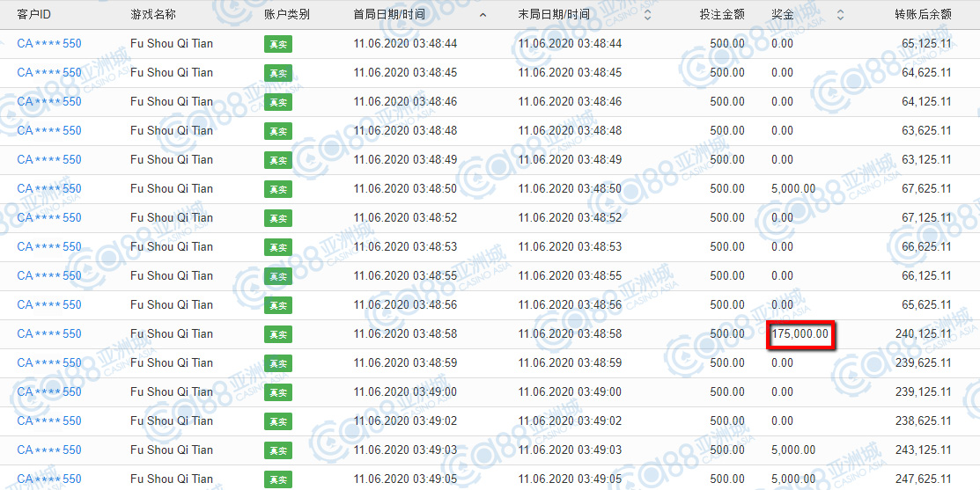
Task: Select Fu Shou Qi Tian in 03:48:46 row
Action: [172, 102]
